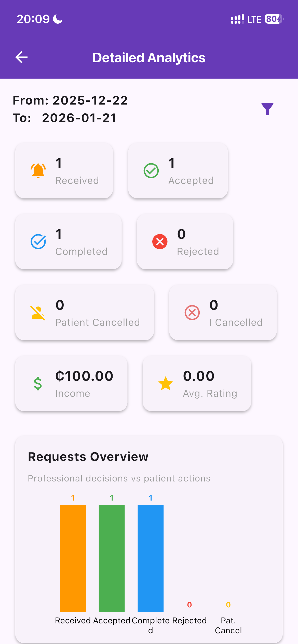The image size is (298, 644).
Task: Tap the yellow star rating icon
Action: pos(166,383)
